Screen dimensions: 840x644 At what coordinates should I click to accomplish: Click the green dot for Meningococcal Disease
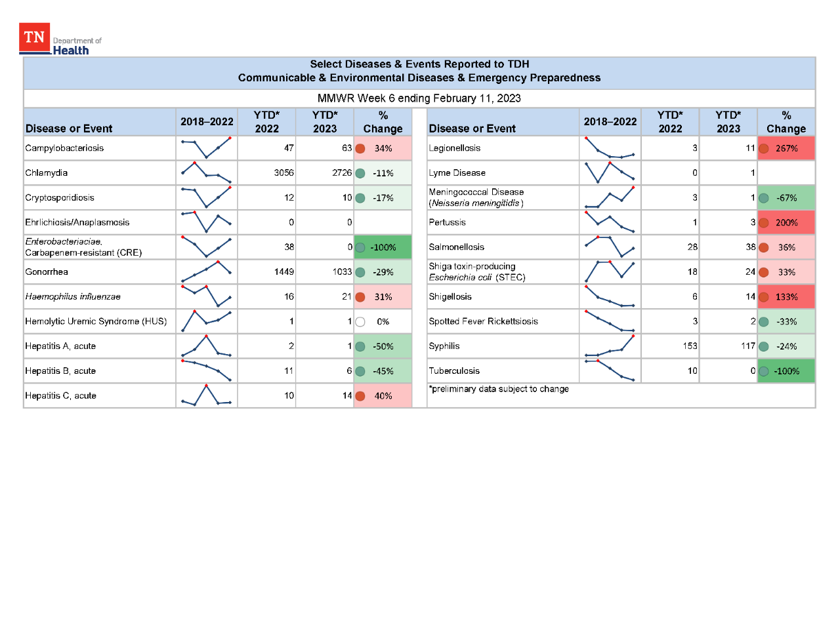tap(764, 198)
